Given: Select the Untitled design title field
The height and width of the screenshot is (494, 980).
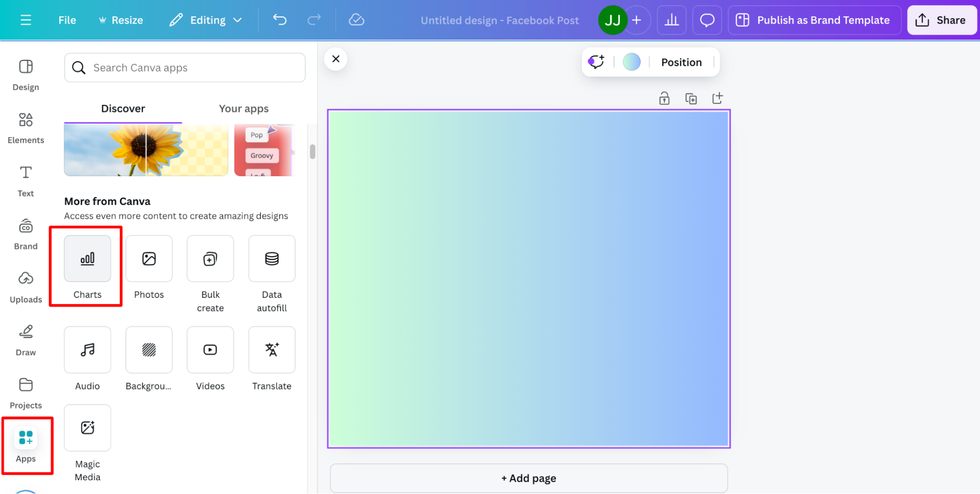Looking at the screenshot, I should pos(500,20).
